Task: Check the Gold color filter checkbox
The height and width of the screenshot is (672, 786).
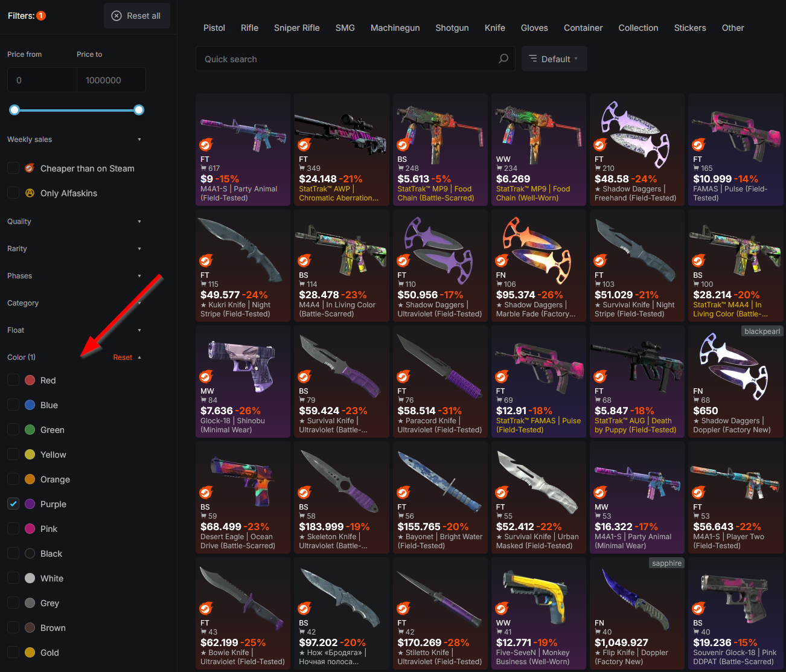Action: pyautogui.click(x=13, y=652)
